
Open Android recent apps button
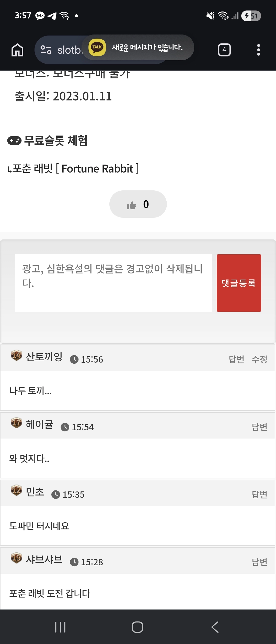tap(60, 627)
